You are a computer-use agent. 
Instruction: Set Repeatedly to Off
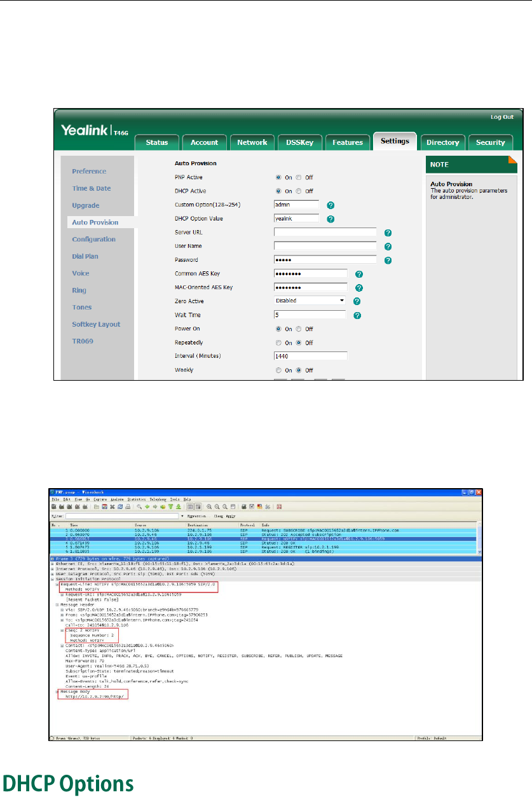pyautogui.click(x=300, y=343)
